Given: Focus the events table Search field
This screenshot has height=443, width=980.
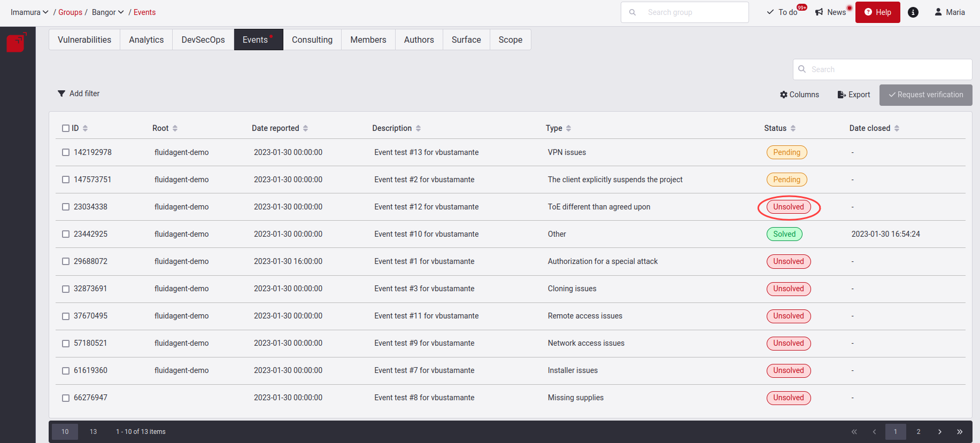Looking at the screenshot, I should (x=883, y=69).
